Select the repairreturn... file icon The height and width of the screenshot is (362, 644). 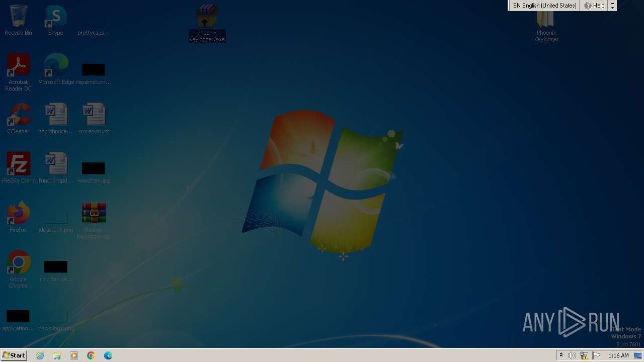click(x=94, y=73)
